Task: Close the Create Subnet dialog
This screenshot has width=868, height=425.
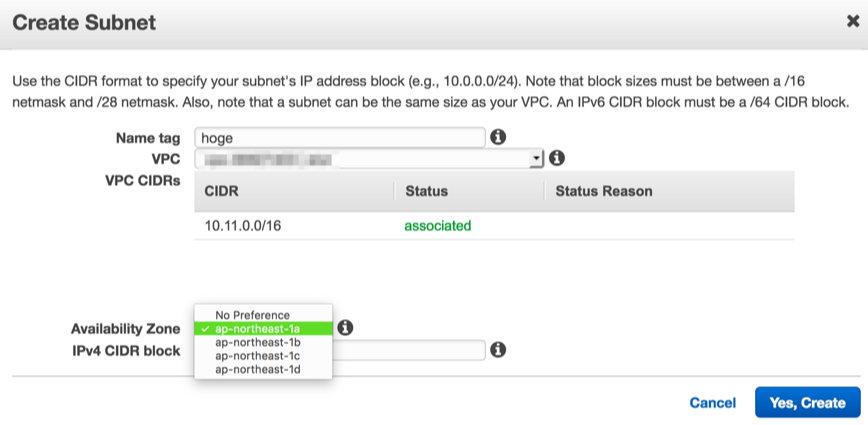Action: pos(852,22)
